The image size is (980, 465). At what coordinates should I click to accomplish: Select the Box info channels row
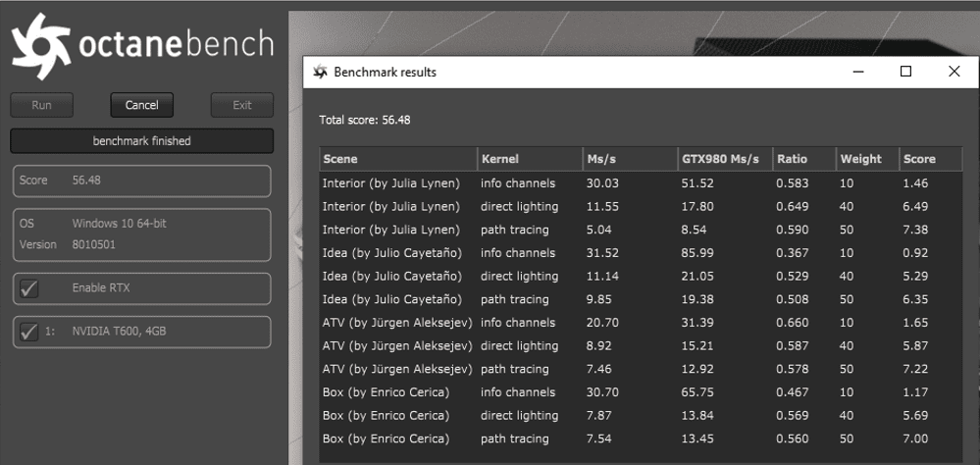click(641, 391)
